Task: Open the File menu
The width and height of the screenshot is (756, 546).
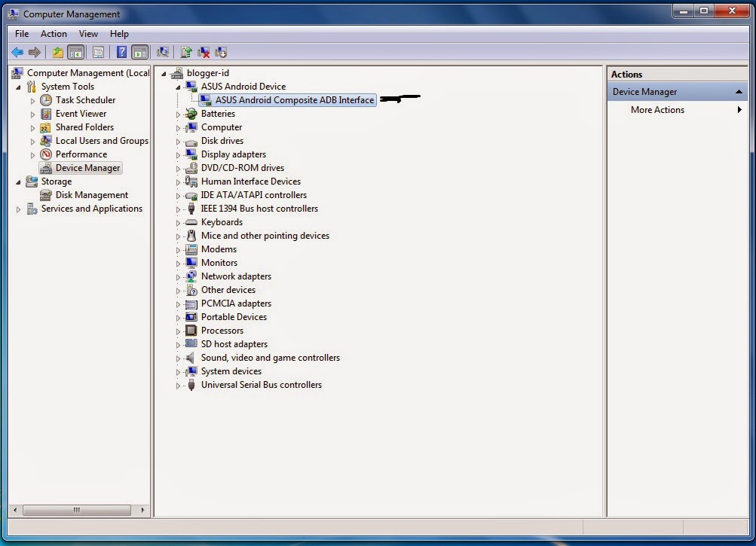Action: click(x=22, y=34)
